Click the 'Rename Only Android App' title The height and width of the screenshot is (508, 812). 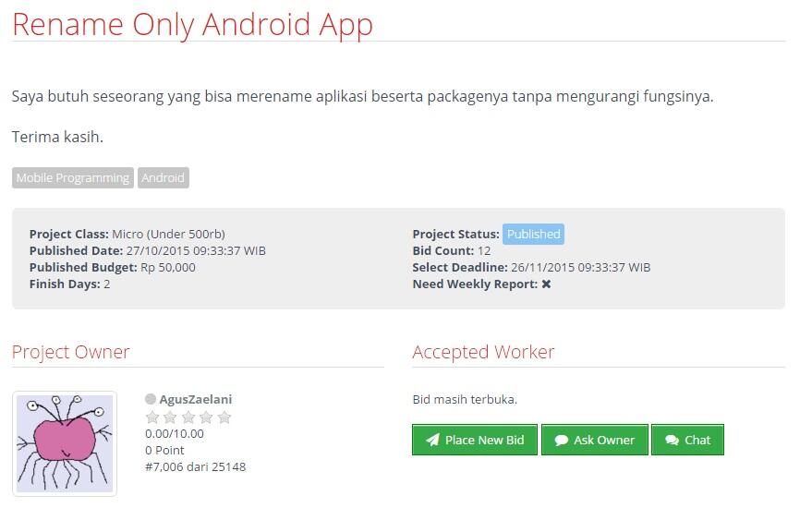tap(192, 24)
